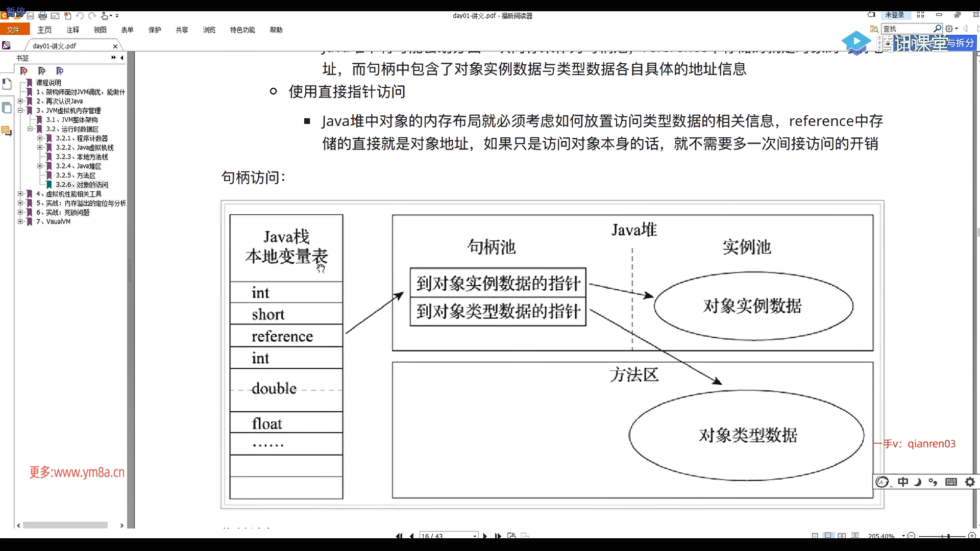This screenshot has width=980, height=551.
Task: Click the delete bookmark icon
Action: point(24,71)
